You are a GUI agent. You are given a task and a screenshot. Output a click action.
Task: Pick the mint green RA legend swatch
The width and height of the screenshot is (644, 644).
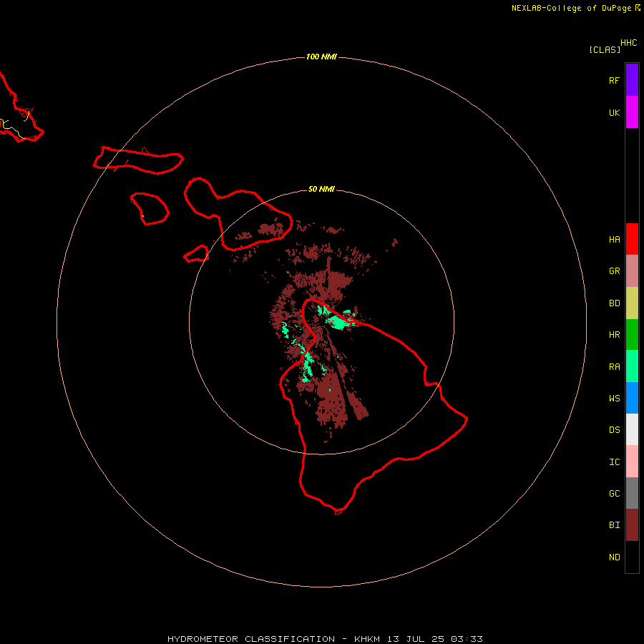(632, 366)
